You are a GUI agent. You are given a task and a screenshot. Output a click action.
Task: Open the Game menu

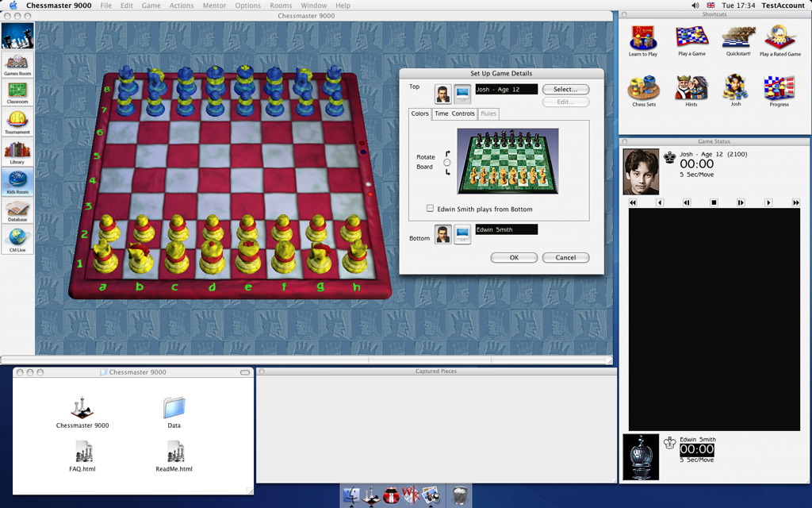pos(151,6)
